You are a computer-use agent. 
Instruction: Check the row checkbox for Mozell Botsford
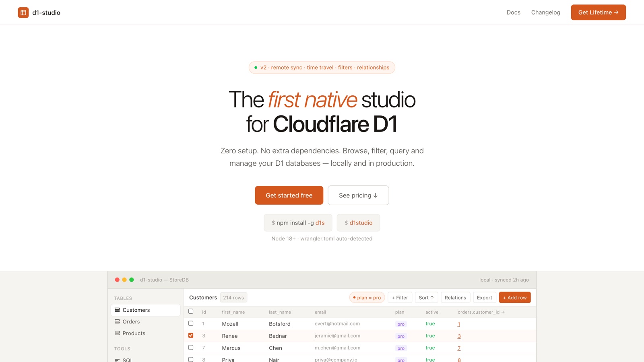[191, 323]
